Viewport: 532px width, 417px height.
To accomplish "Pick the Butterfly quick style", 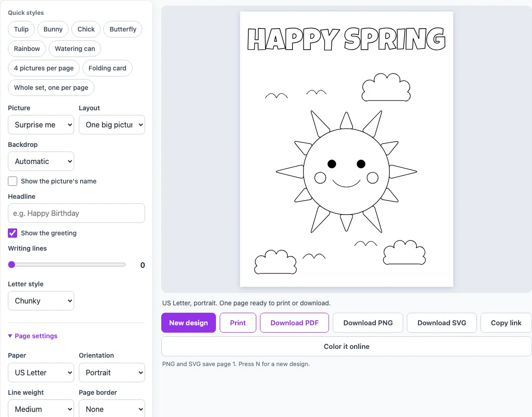I will pos(123,29).
